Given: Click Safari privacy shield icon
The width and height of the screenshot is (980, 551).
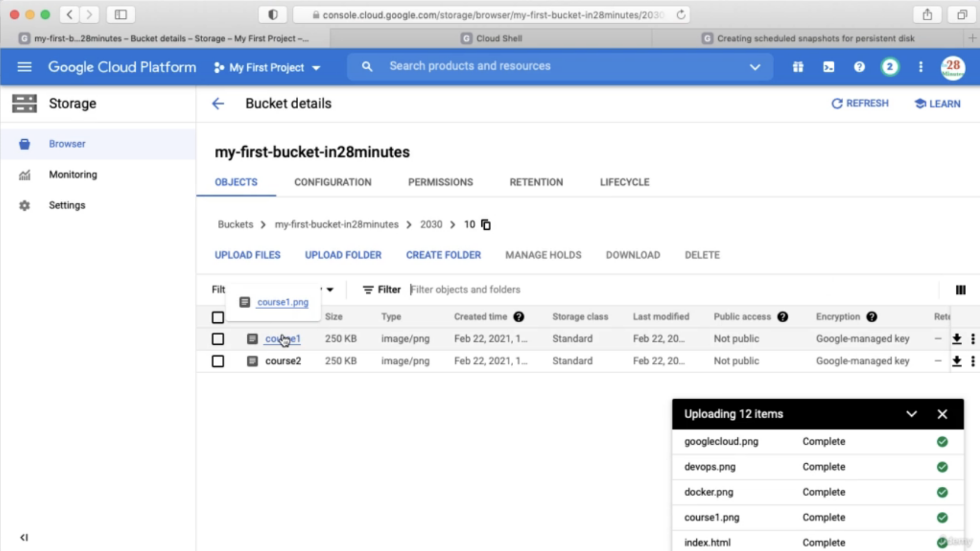Looking at the screenshot, I should tap(273, 14).
